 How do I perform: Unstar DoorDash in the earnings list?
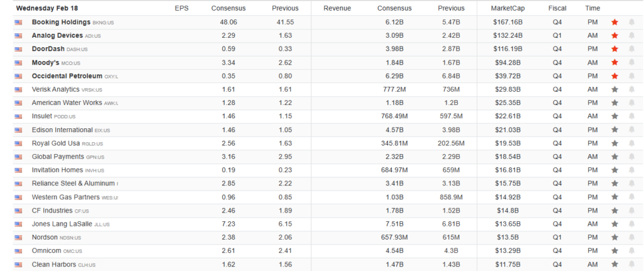click(614, 49)
